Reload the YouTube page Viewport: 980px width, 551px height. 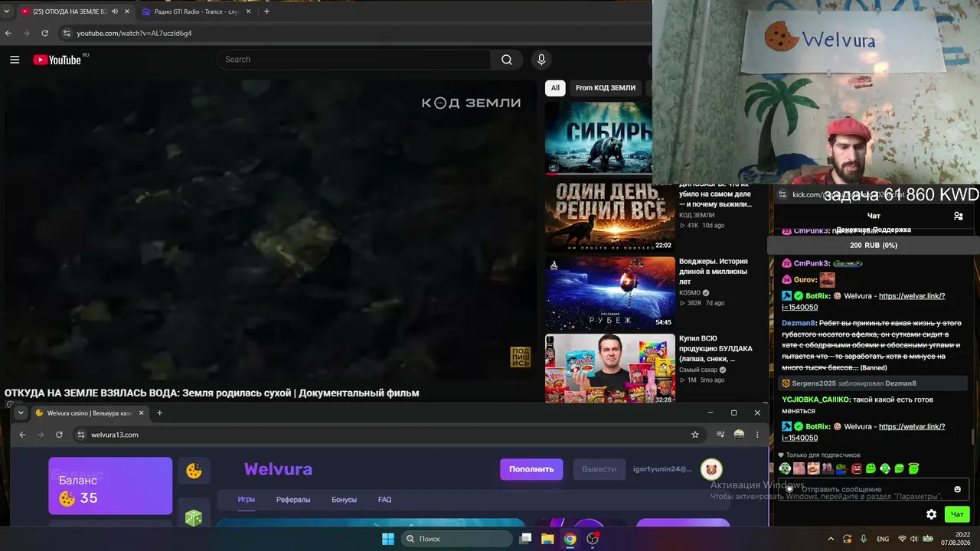pyautogui.click(x=45, y=34)
